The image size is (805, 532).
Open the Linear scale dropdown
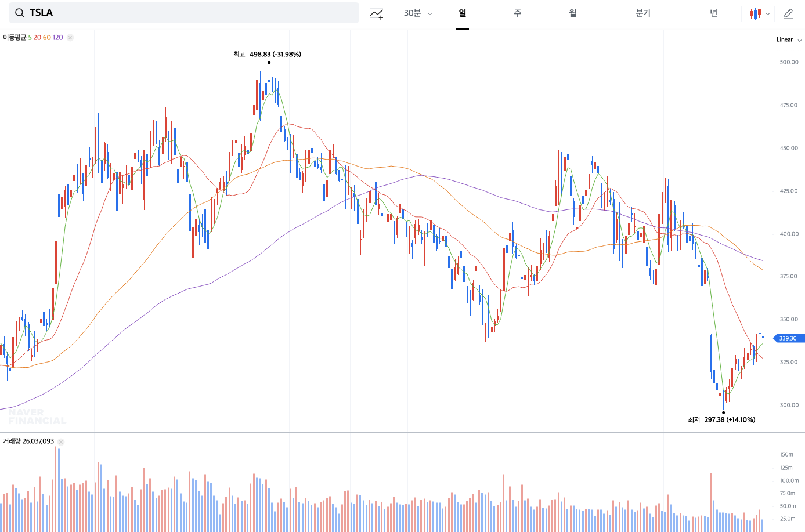(x=789, y=40)
